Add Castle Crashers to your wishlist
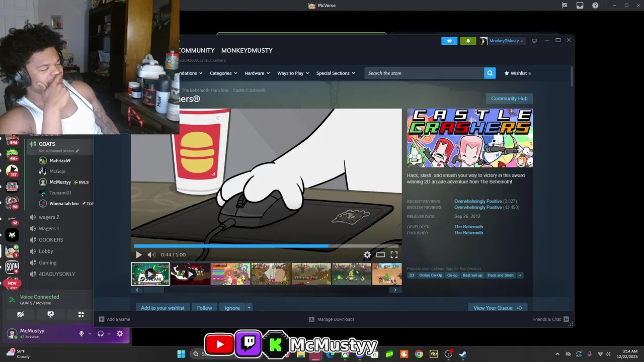Viewport: 644px width, 362px height. pyautogui.click(x=163, y=308)
